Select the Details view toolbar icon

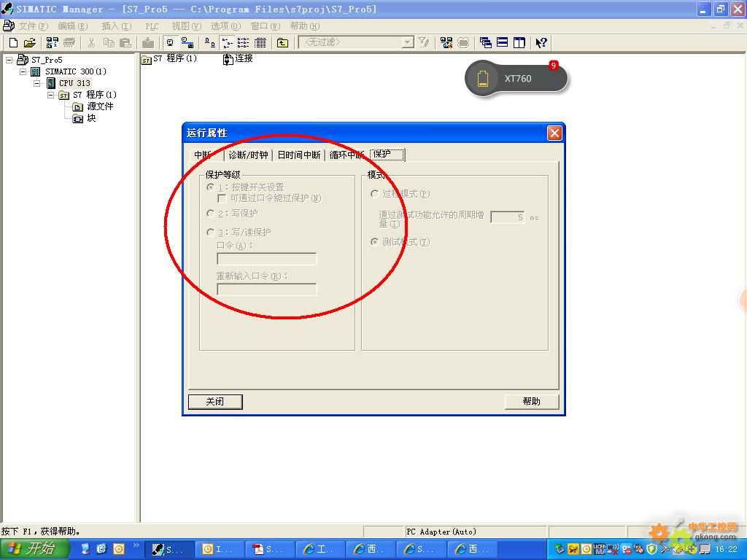click(x=260, y=43)
